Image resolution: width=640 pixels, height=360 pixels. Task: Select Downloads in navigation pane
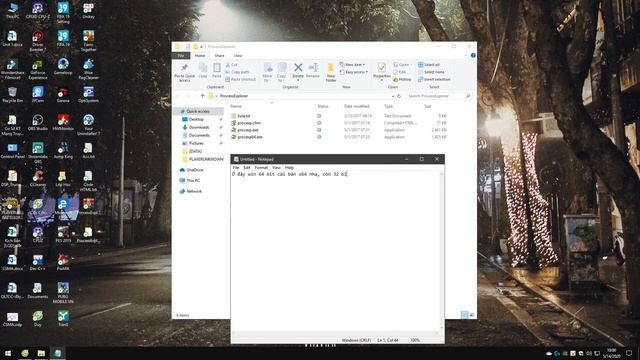click(199, 127)
